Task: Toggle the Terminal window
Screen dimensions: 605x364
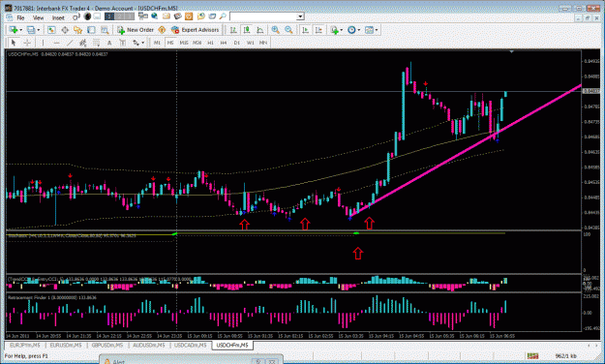Action: pos(91,30)
